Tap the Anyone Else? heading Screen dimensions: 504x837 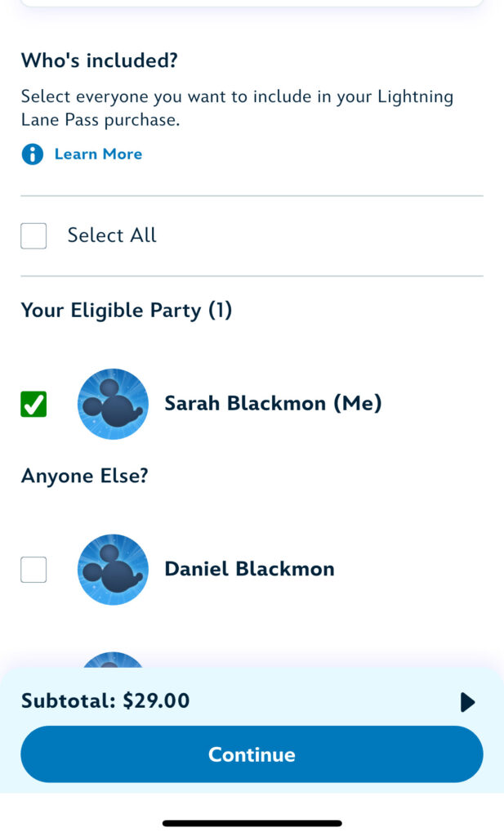[84, 476]
